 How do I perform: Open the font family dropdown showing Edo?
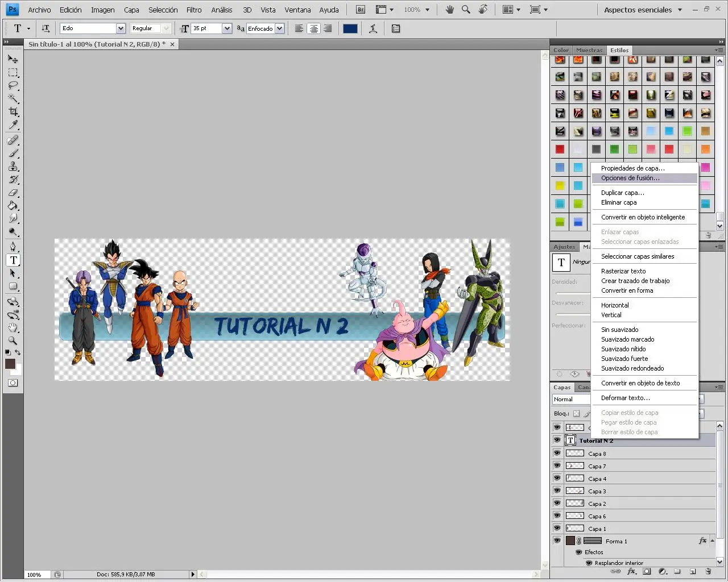pos(121,28)
